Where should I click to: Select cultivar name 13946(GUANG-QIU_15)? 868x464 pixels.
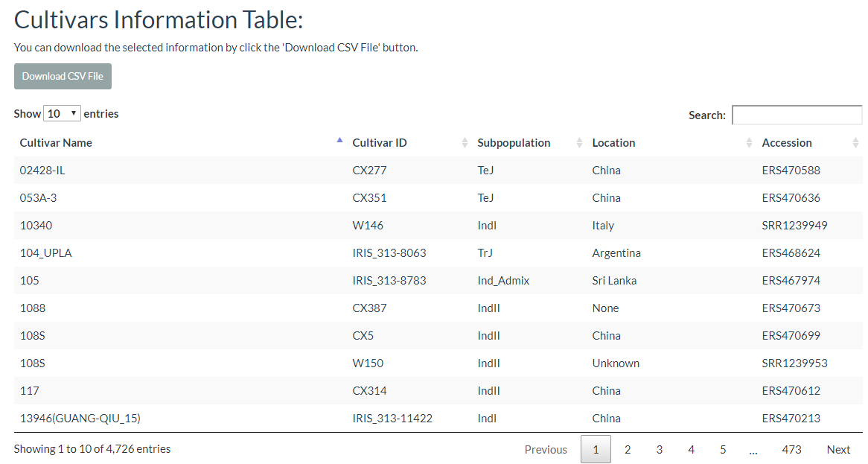tap(80, 419)
